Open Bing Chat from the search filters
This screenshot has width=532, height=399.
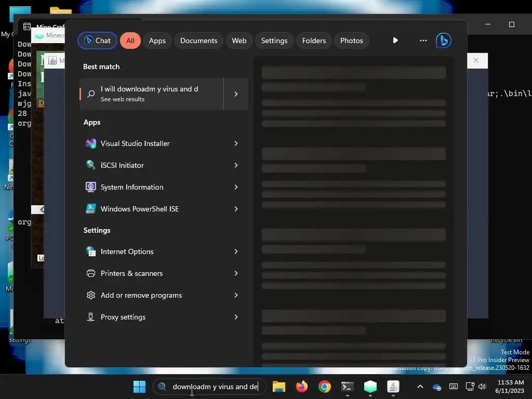[97, 41]
